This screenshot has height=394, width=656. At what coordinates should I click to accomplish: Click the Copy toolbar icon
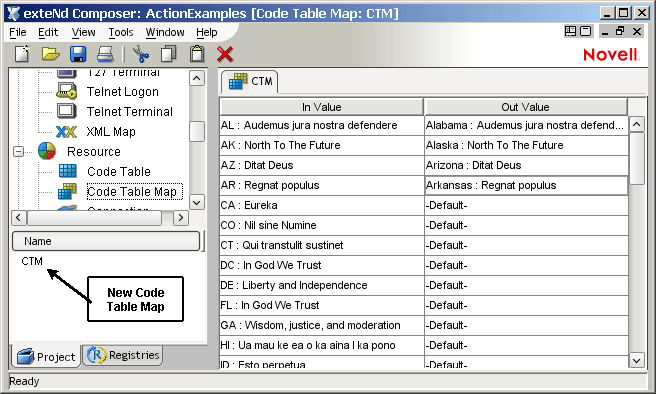[169, 54]
